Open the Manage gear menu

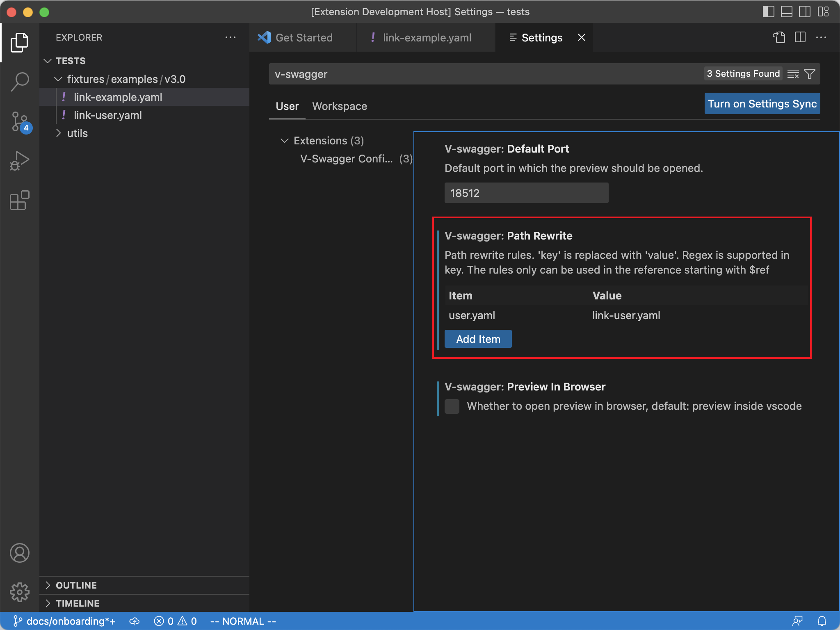19,592
